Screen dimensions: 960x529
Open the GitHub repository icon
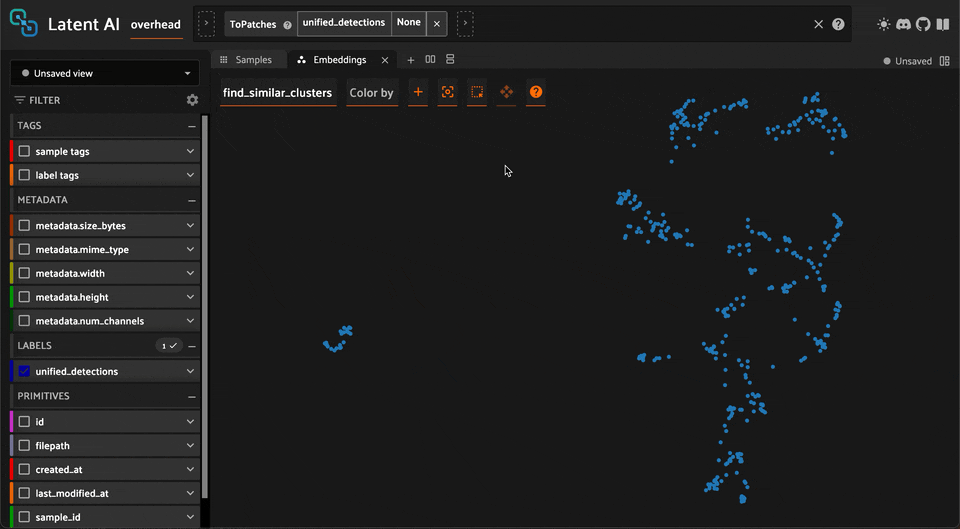click(x=922, y=24)
